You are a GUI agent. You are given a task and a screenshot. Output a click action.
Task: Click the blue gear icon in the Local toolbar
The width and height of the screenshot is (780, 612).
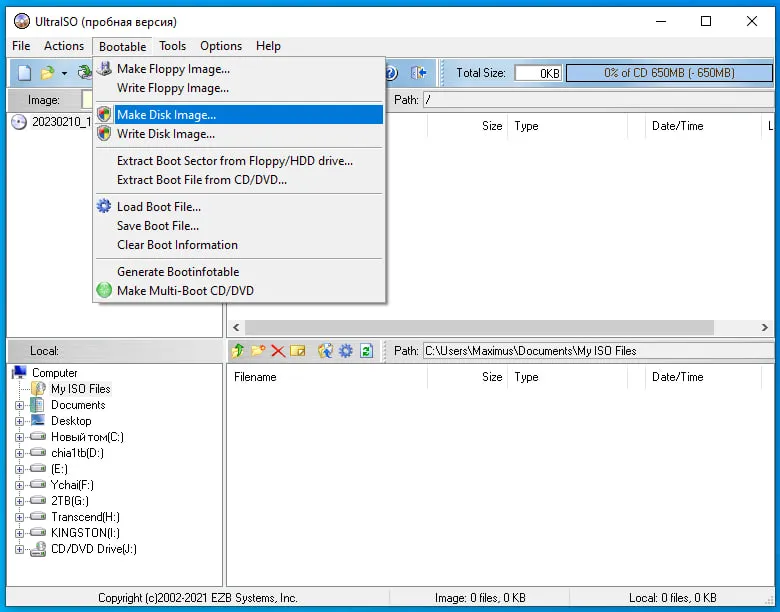(346, 351)
